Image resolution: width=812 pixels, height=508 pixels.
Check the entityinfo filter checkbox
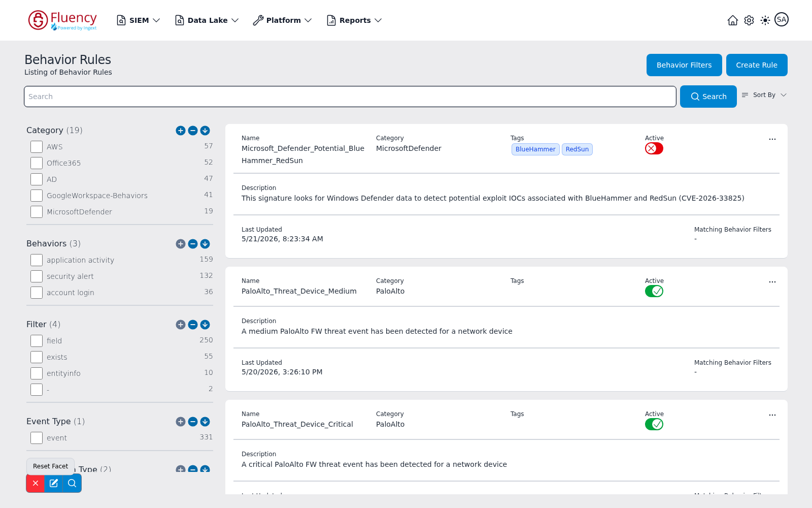pos(37,373)
